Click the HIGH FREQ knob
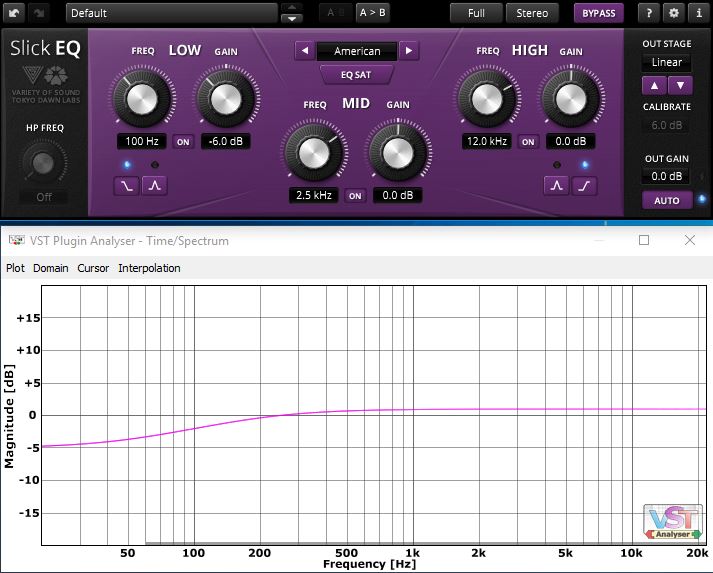 pyautogui.click(x=487, y=98)
